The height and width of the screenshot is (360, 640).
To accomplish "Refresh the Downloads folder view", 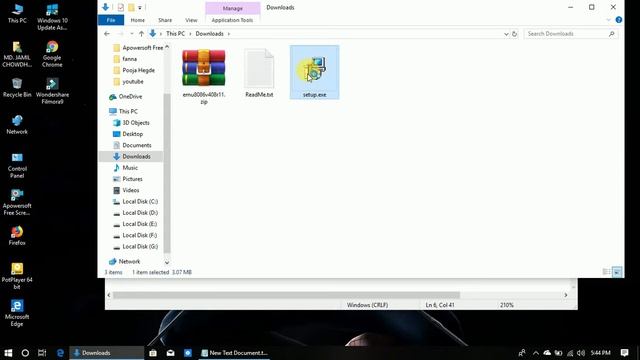I will point(514,34).
